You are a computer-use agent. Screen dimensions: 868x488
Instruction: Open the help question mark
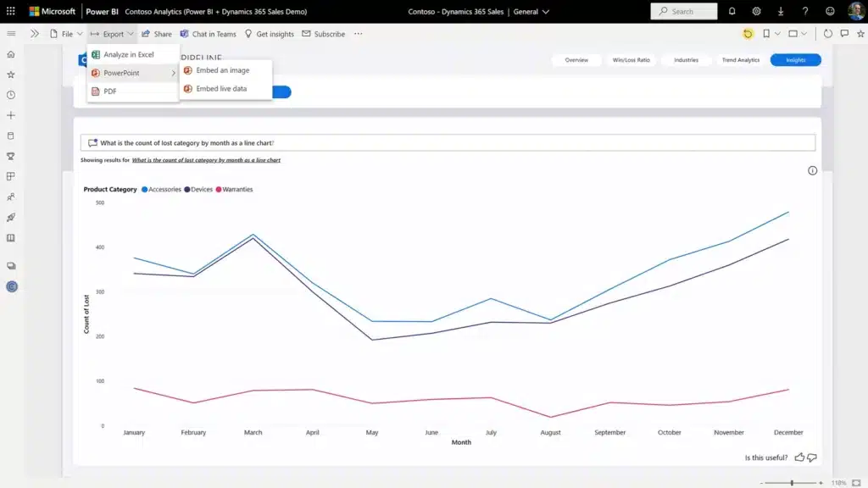(x=805, y=11)
